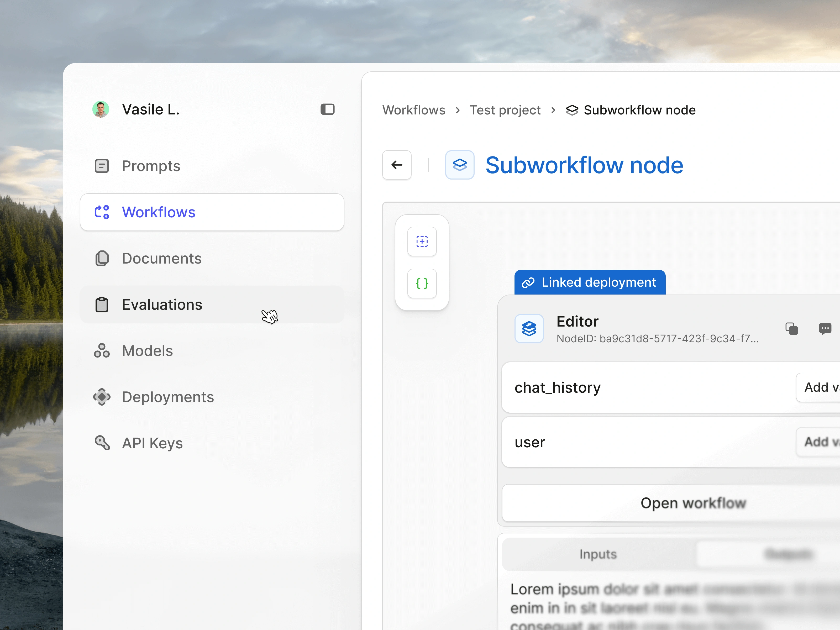Click the Editor node stack icon
Image resolution: width=840 pixels, height=630 pixels.
[x=529, y=328]
